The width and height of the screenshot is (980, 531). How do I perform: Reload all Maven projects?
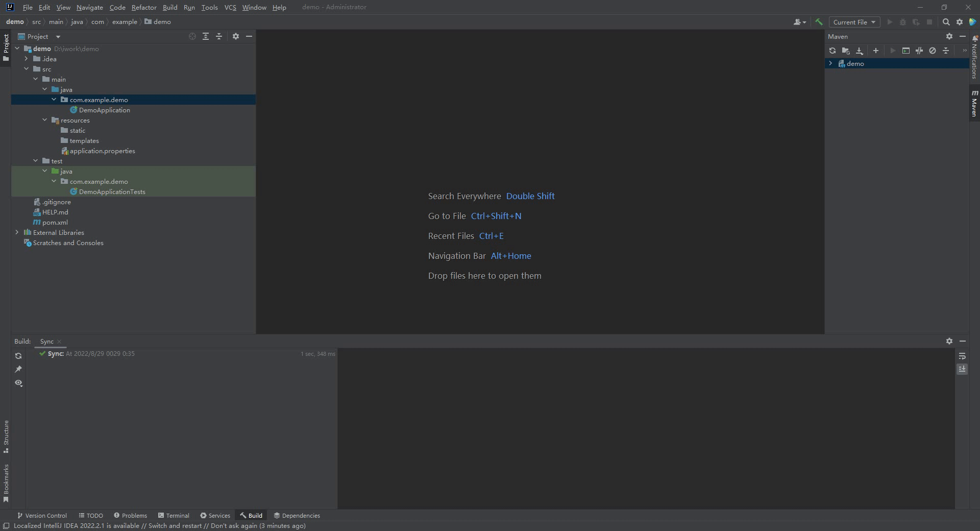pyautogui.click(x=832, y=51)
